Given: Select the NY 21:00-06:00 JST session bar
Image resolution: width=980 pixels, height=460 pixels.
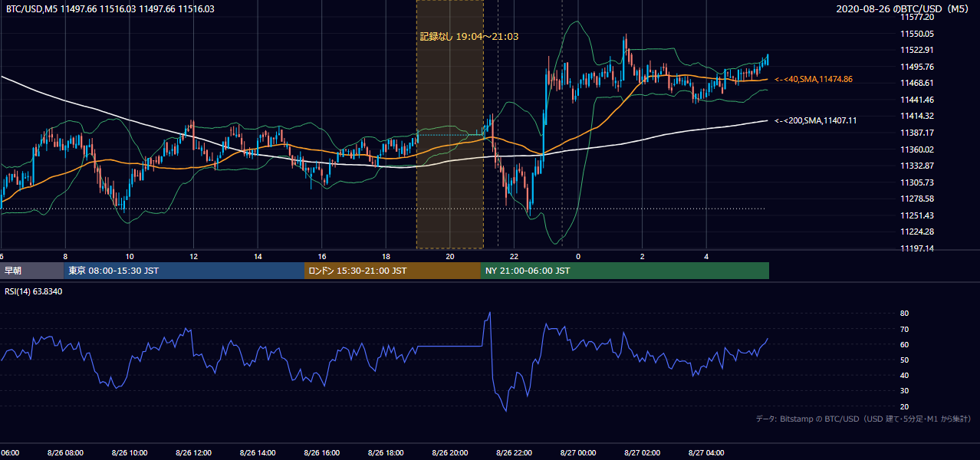Looking at the screenshot, I should [625, 271].
